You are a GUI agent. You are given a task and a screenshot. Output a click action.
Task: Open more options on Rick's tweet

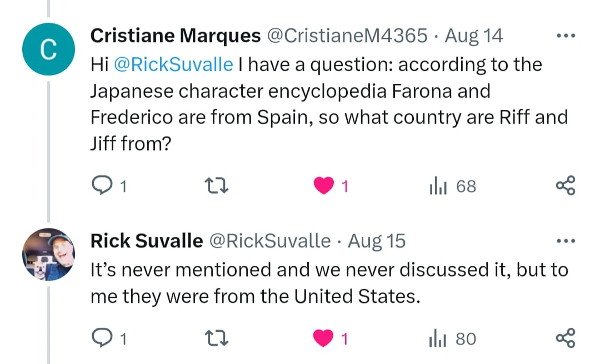click(566, 240)
